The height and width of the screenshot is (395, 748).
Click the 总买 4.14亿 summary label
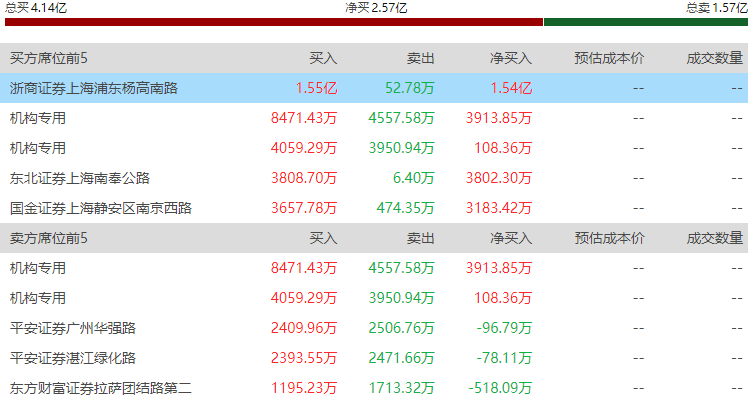click(x=36, y=8)
